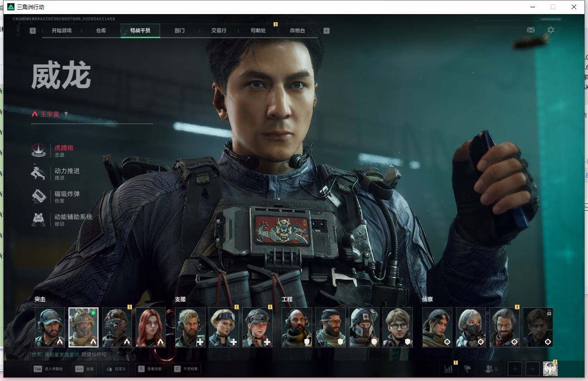Select bald bearded engineer operator
Image resolution: width=588 pixels, height=381 pixels.
click(x=297, y=327)
